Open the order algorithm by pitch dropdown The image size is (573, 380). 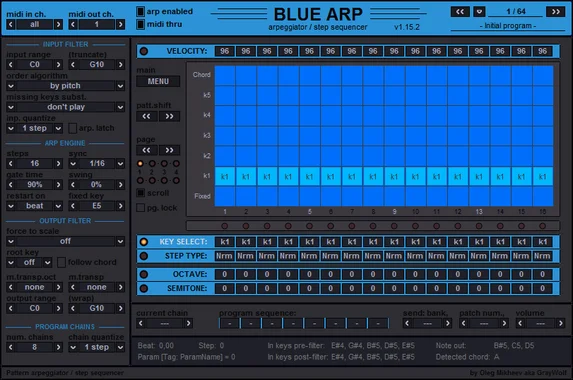[x=65, y=86]
